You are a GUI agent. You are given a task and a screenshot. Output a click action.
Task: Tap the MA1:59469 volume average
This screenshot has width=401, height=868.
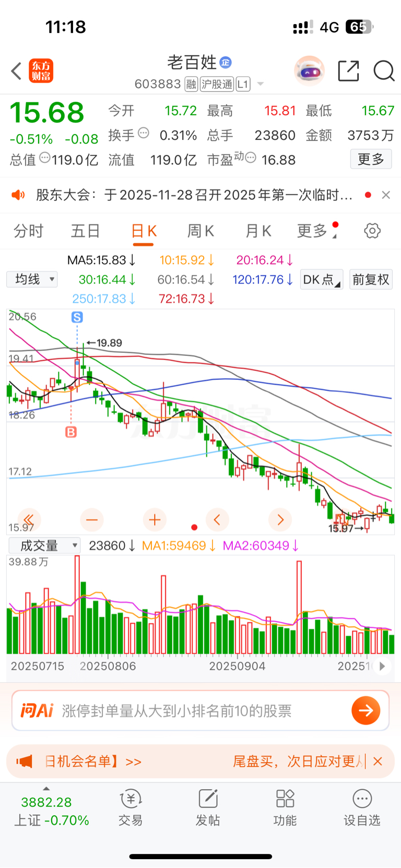point(179,545)
